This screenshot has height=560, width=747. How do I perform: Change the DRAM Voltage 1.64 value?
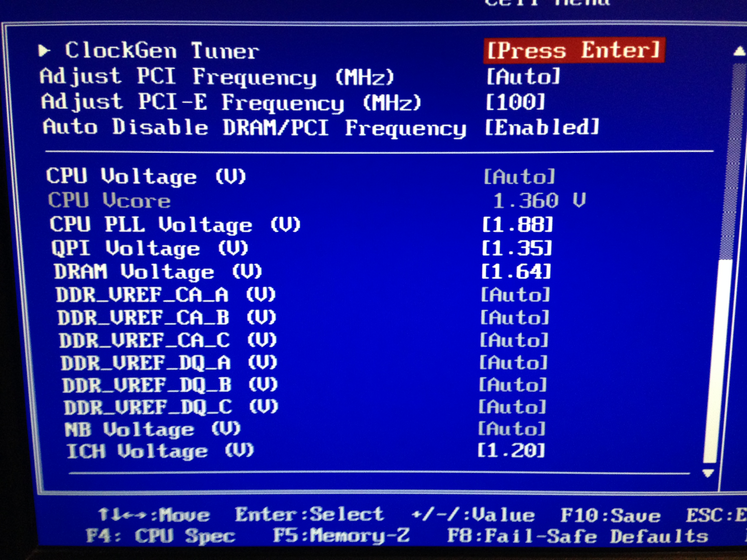pyautogui.click(x=516, y=271)
